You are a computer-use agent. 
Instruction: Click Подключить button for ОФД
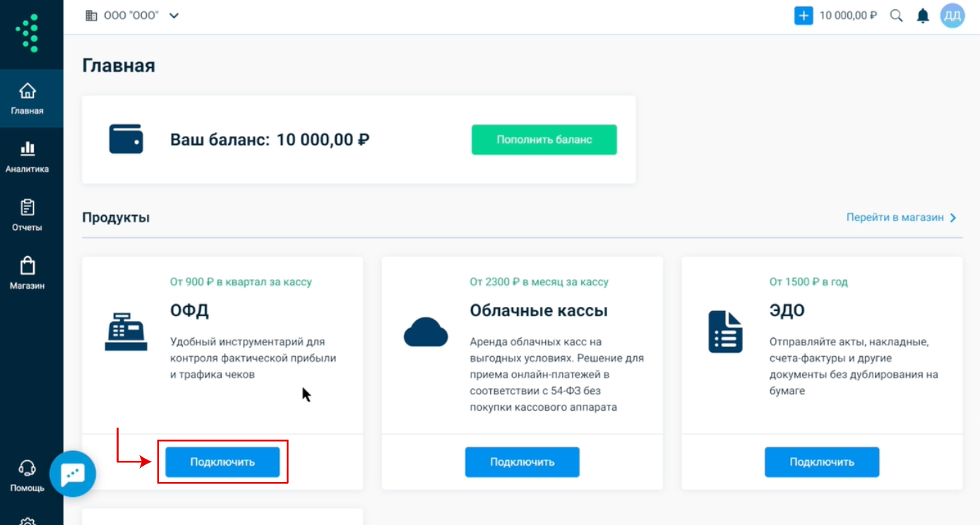(x=222, y=462)
